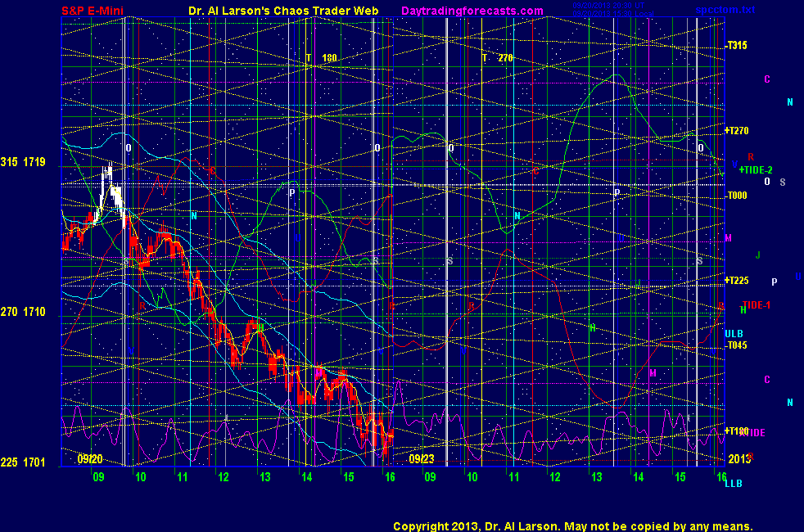
Task: Click the cyan ULB label
Action: pyautogui.click(x=734, y=334)
